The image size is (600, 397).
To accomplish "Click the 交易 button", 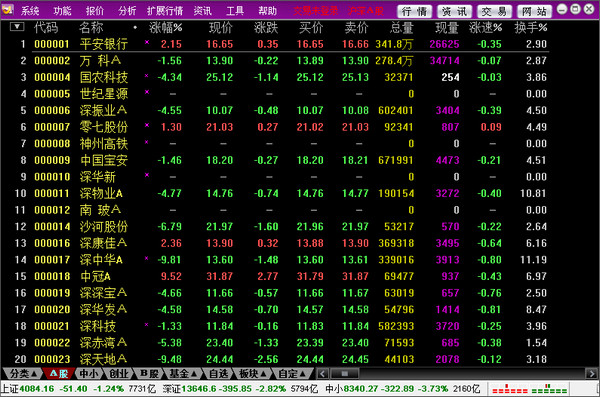I will [494, 11].
